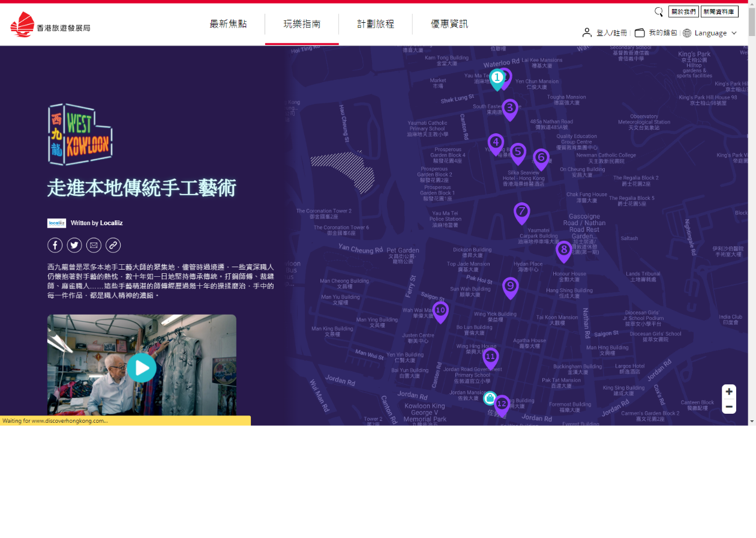Select map marker 10
Image resolution: width=756 pixels, height=538 pixels.
[440, 312]
